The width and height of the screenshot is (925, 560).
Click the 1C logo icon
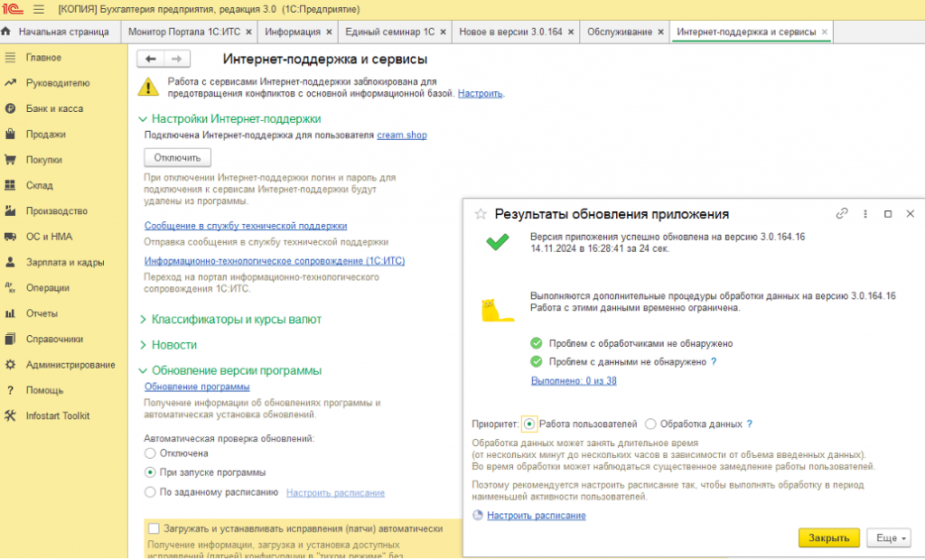tap(13, 9)
